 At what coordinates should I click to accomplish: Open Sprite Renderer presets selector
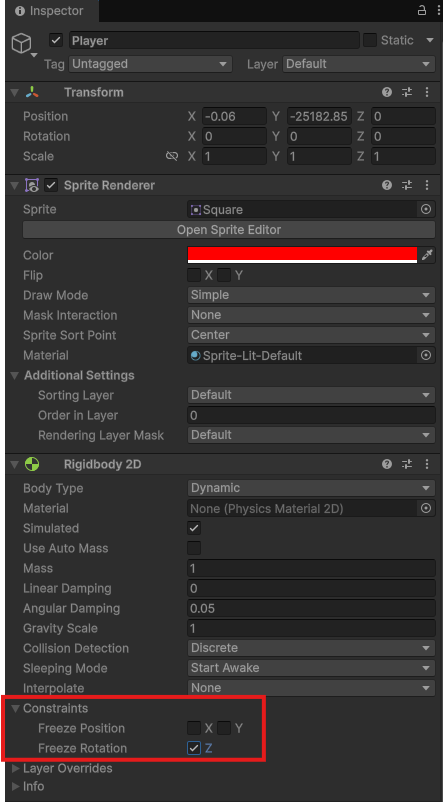click(407, 185)
